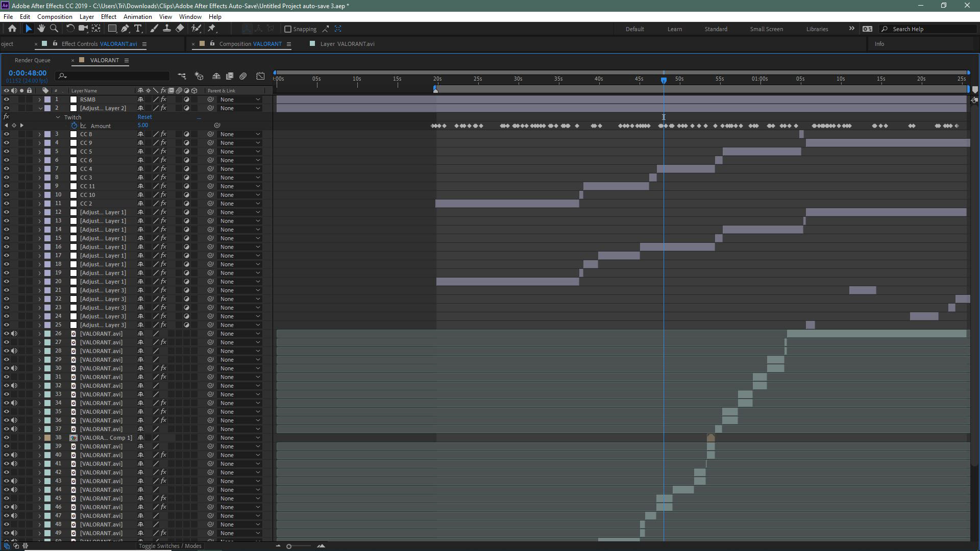Select the Puppet Pin tool
This screenshot has height=551, width=980.
pos(212,29)
